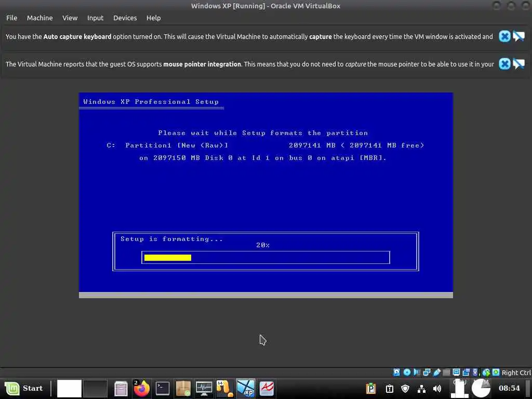The width and height of the screenshot is (532, 399).
Task: Dismiss the Auto capture keyboard notification
Action: coord(504,36)
